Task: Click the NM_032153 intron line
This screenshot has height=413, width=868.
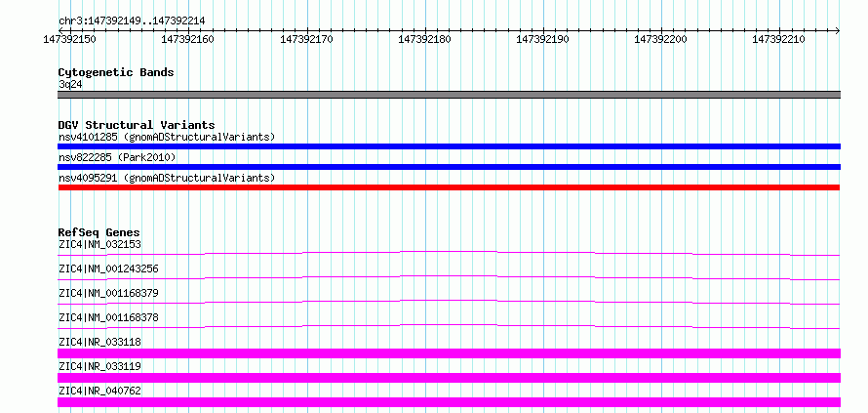Action: pyautogui.click(x=449, y=252)
